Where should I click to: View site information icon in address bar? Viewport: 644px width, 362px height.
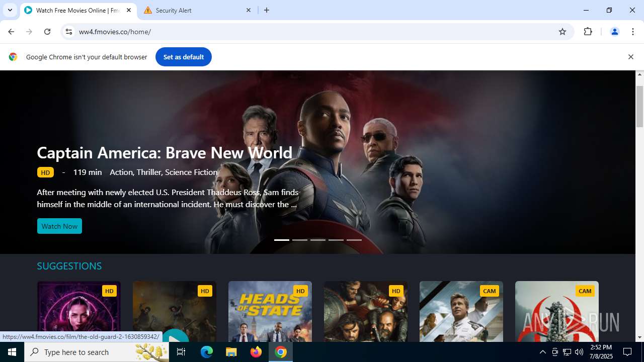click(x=69, y=32)
